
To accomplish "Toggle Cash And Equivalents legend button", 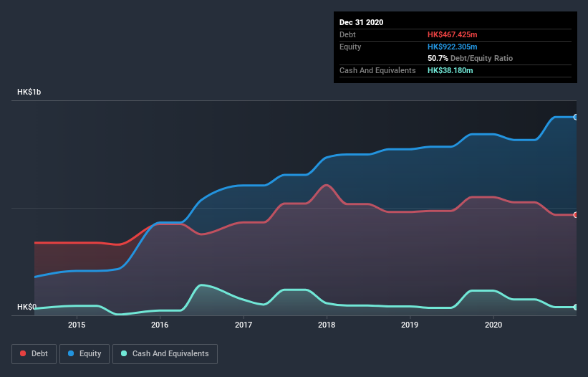I will [x=165, y=354].
